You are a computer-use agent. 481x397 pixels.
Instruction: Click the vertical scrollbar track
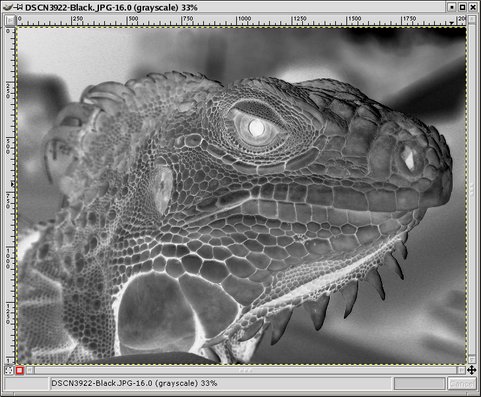[x=472, y=190]
